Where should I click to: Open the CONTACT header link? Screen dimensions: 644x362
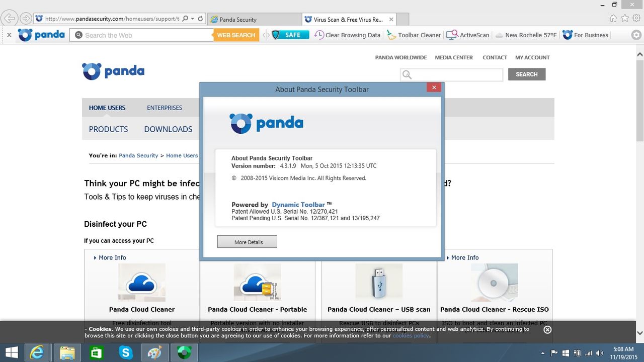click(495, 57)
